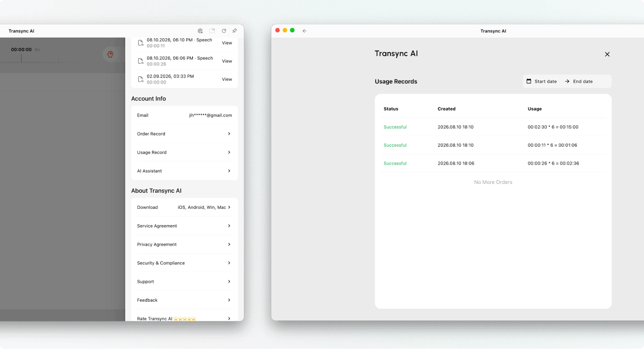Click created date 2026.08.10 18:06
Screen dimensions: 644x349
coord(456,164)
